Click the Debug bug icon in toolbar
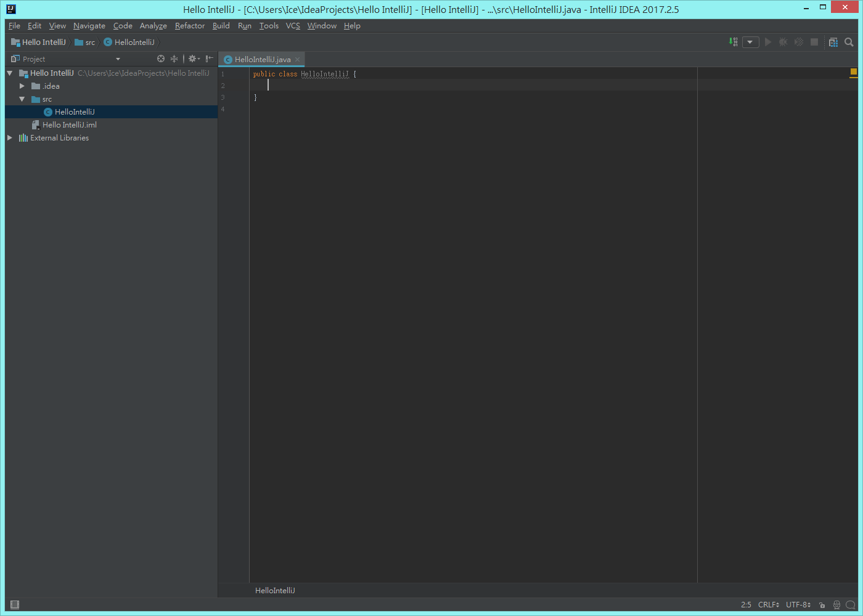 (x=783, y=42)
